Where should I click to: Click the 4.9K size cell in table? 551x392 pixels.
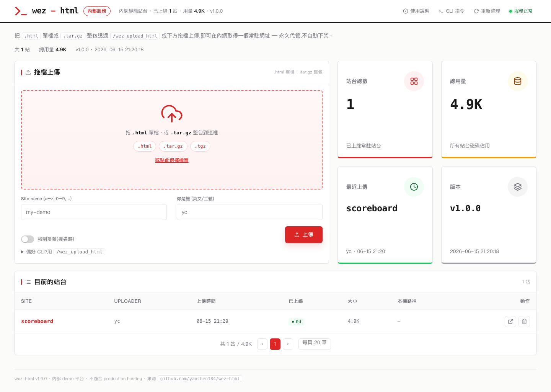tap(354, 321)
